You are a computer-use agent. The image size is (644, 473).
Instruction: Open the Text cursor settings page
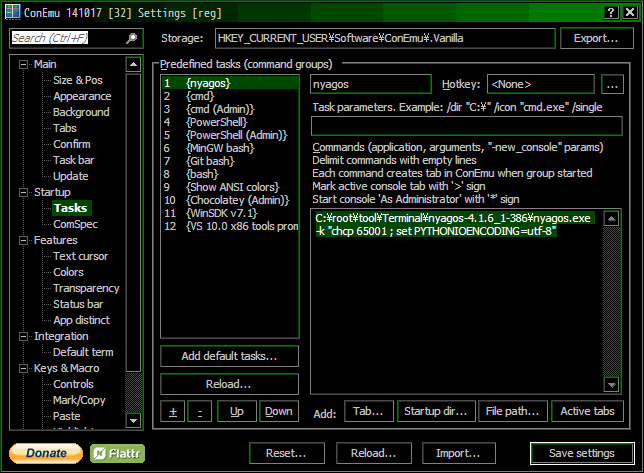coord(80,256)
